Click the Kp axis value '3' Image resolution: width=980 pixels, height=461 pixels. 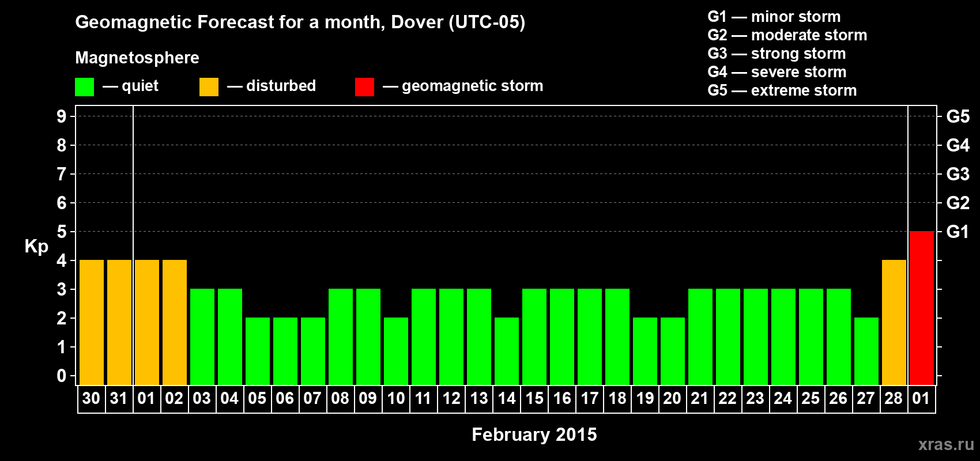pos(62,289)
